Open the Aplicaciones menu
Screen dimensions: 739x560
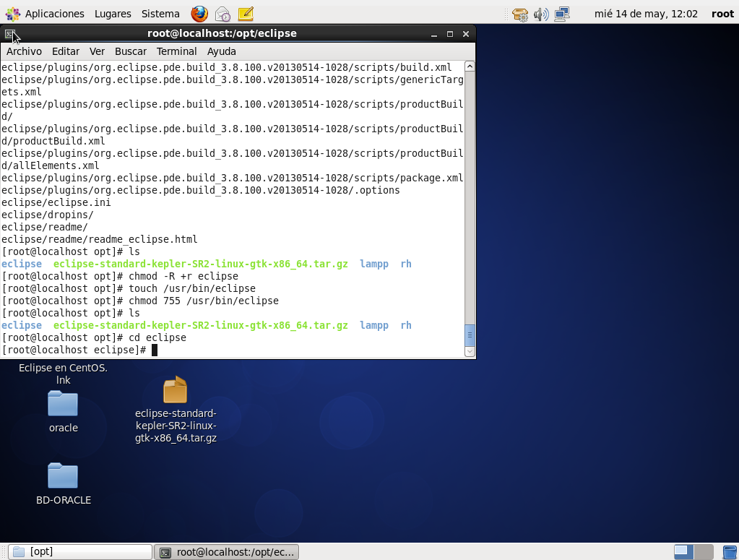[55, 14]
